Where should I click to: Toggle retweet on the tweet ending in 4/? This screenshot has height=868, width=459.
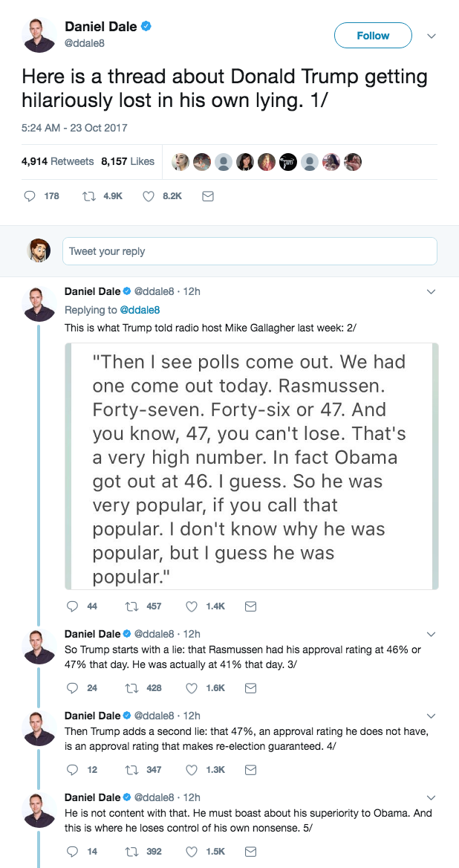[x=131, y=770]
